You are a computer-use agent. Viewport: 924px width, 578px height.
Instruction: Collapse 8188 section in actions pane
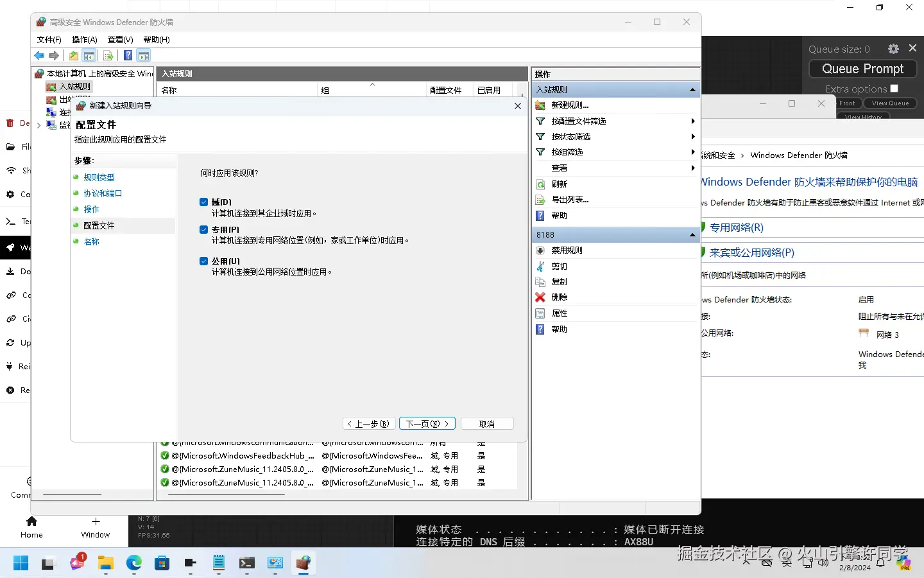click(x=692, y=235)
